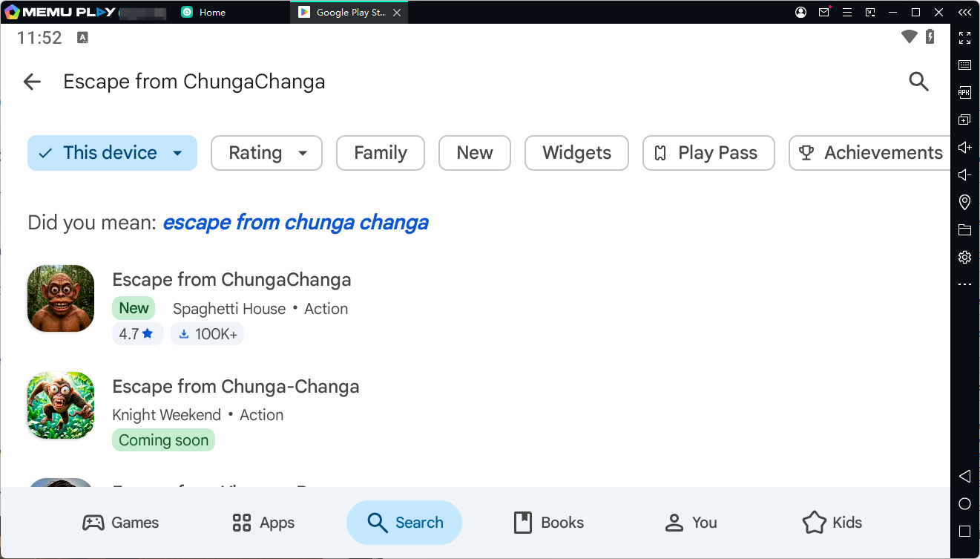The height and width of the screenshot is (559, 980).
Task: Click the 4.7 star rating badge
Action: click(137, 334)
